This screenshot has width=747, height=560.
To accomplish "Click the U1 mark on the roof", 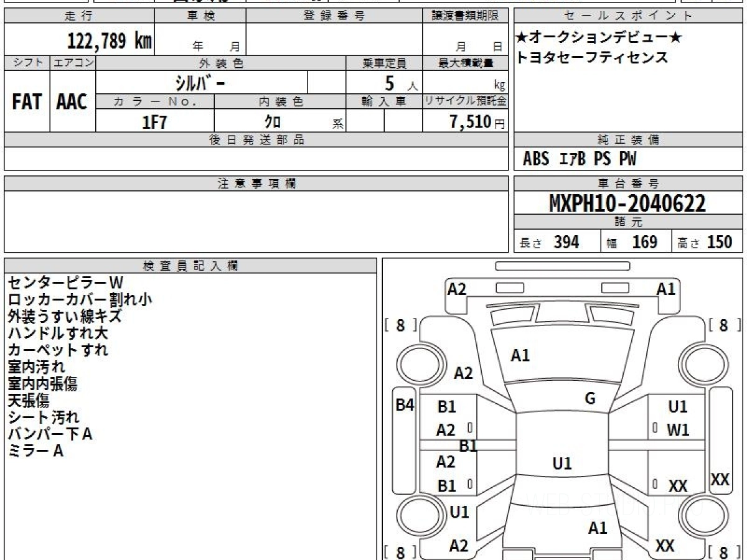I will click(x=561, y=464).
